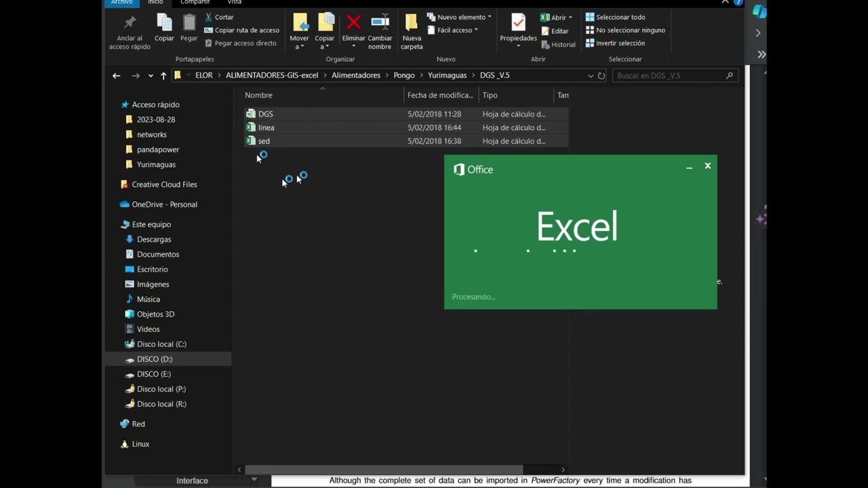Click Editar in the Abrir group
The height and width of the screenshot is (488, 868).
[555, 30]
